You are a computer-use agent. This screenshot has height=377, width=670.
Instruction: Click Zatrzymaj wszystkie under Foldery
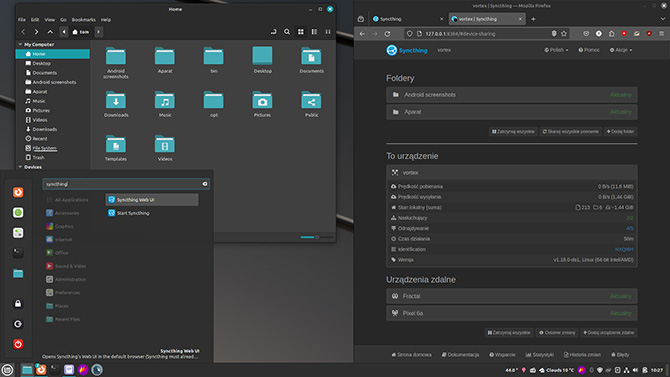[513, 132]
